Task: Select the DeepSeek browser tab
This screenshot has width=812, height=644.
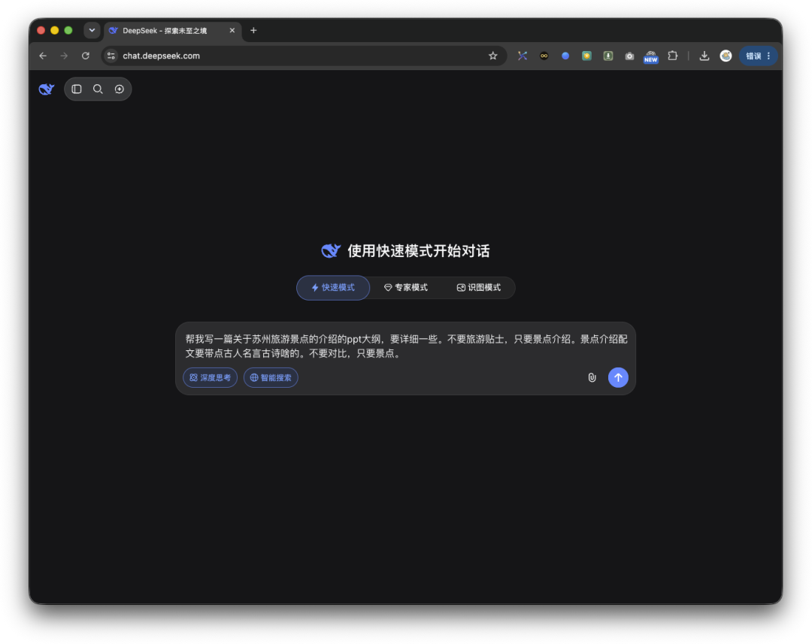Action: point(172,31)
